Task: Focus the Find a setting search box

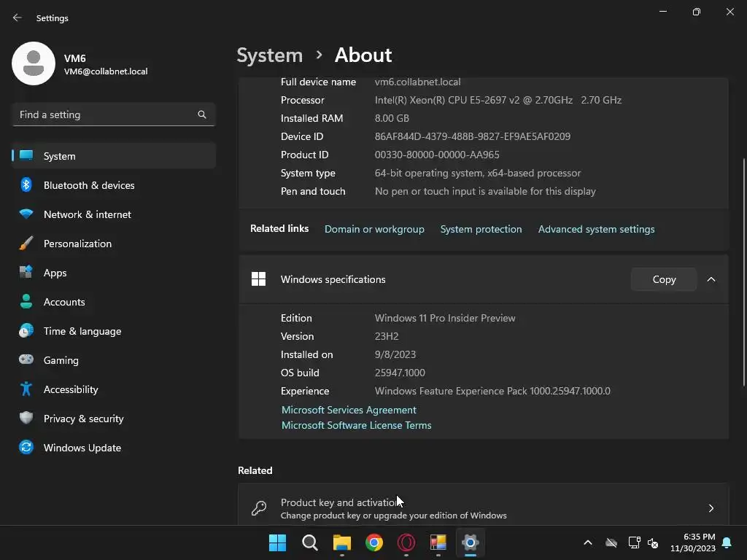Action: tap(113, 114)
